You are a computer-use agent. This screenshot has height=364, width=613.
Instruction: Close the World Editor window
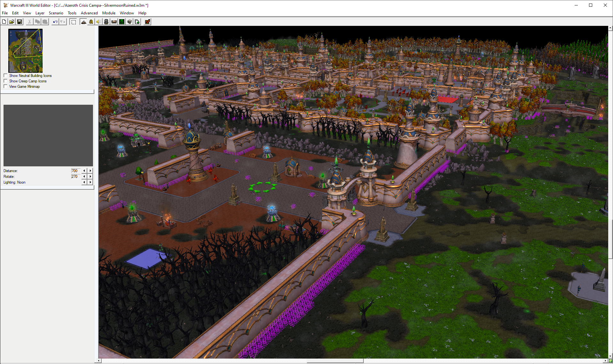pos(605,5)
